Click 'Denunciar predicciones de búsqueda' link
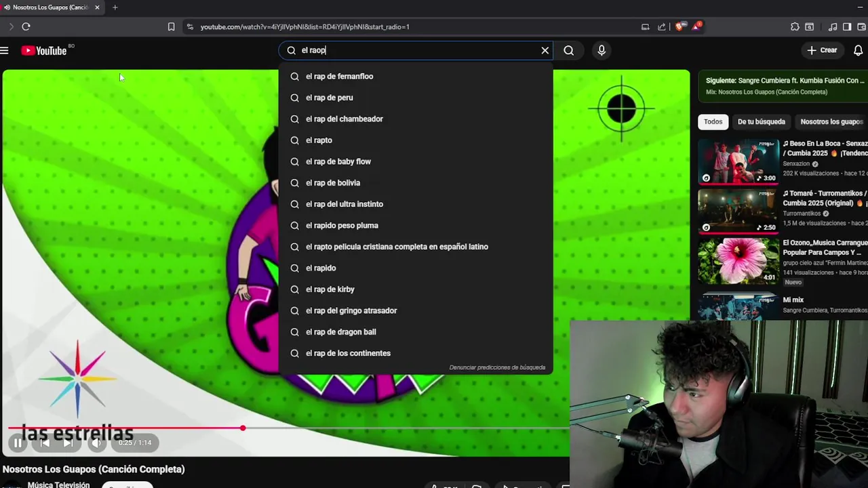The height and width of the screenshot is (488, 868). [x=497, y=367]
